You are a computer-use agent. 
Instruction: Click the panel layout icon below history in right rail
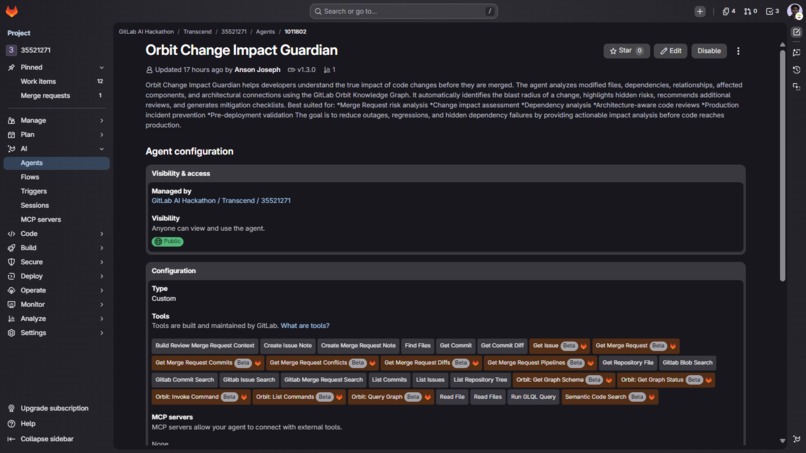pyautogui.click(x=796, y=87)
